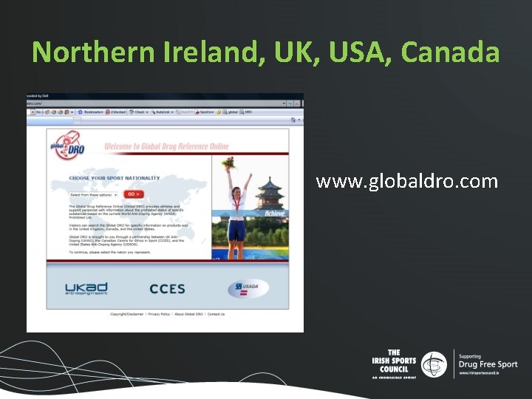Click the Global DRO logo
The height and width of the screenshot is (399, 532).
point(67,146)
